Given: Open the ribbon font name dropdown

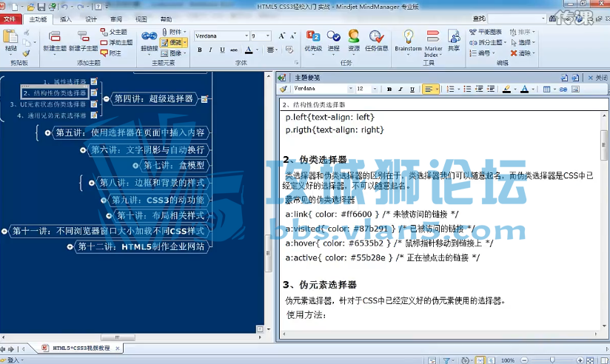Looking at the screenshot, I should pyautogui.click(x=247, y=36).
